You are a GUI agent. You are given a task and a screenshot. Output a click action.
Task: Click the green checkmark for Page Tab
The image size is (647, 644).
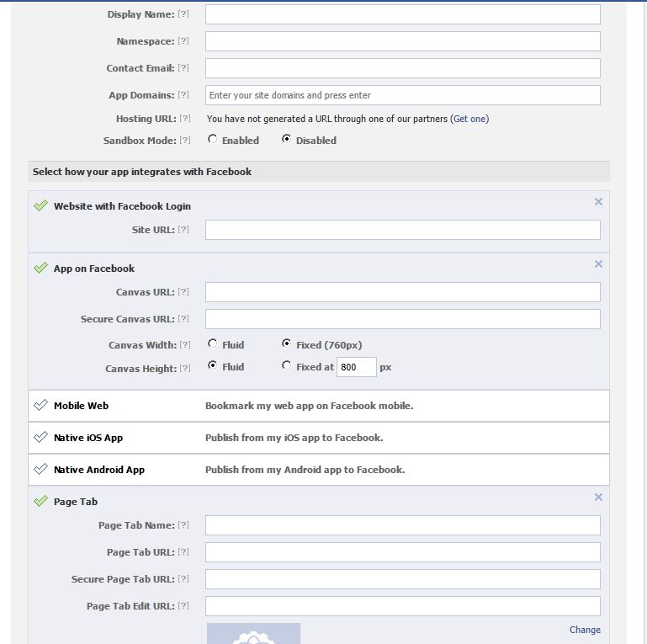(40, 501)
